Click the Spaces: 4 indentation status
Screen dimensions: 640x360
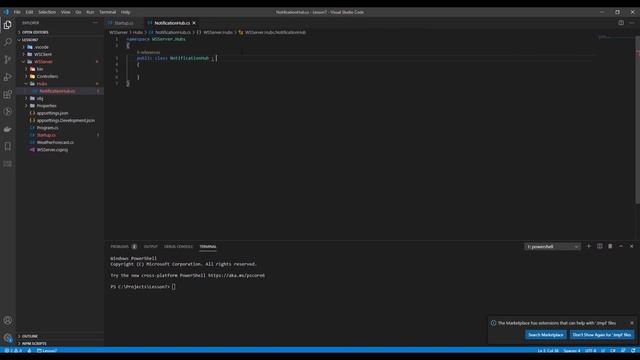tap(572, 351)
